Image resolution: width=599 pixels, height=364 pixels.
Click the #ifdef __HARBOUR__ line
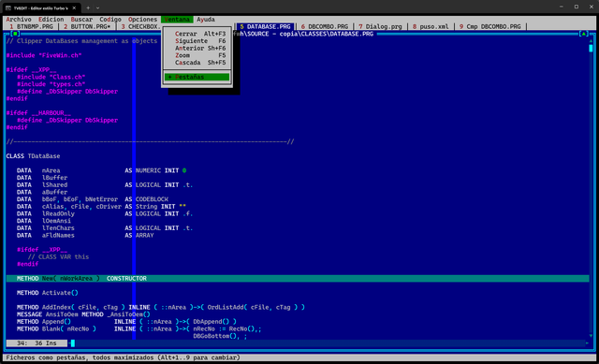tap(38, 112)
